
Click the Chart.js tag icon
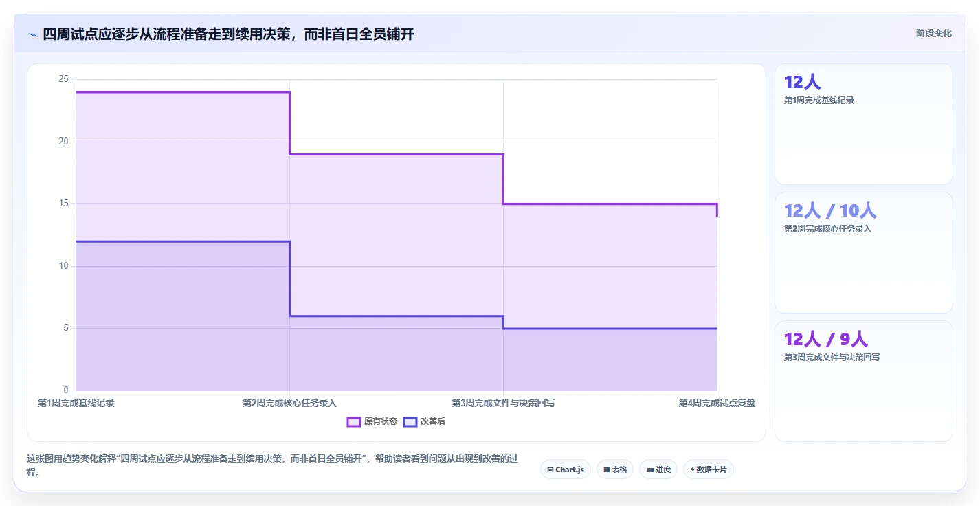pyautogui.click(x=550, y=470)
